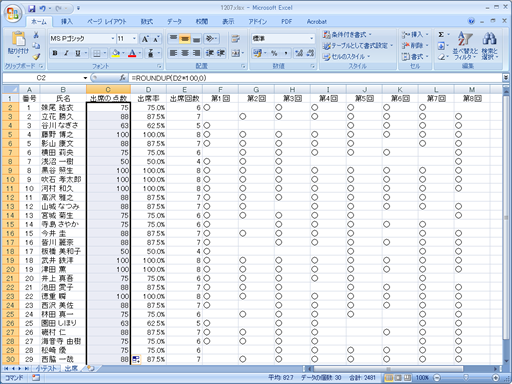Screen dimensions: 512x384
Task: Select row 10 header
Action: click(x=10, y=179)
